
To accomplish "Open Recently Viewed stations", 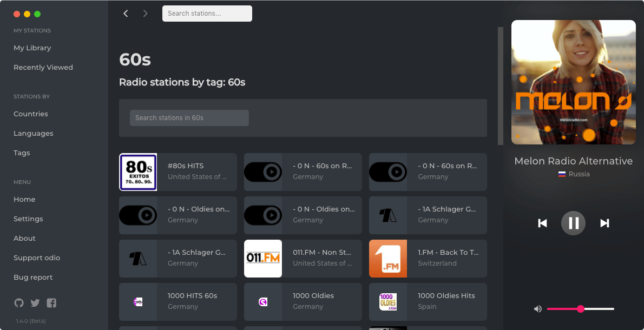I will [43, 67].
